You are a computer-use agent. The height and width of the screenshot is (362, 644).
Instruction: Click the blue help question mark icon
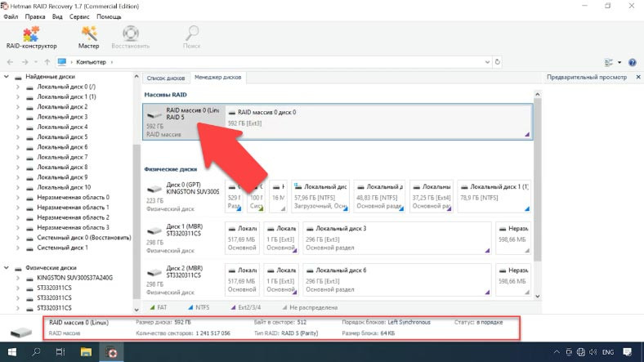coord(631,62)
